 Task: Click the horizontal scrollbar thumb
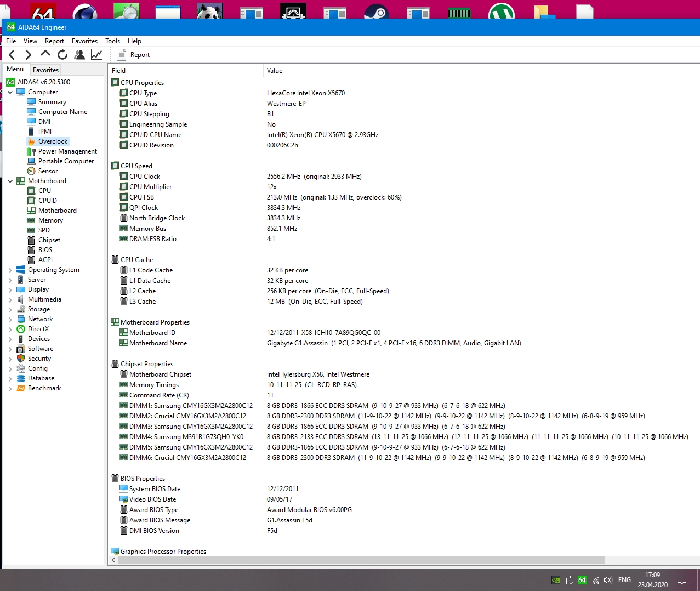(361, 560)
